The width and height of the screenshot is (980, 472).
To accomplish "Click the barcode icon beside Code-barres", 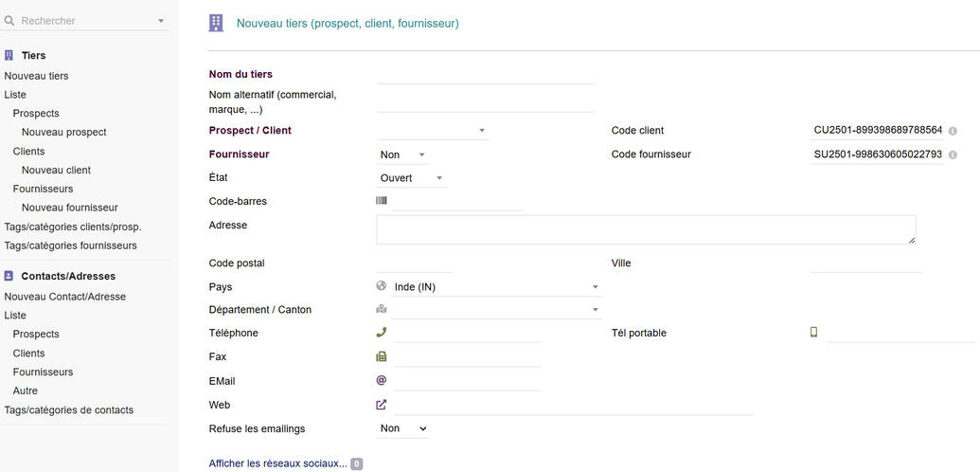I will pyautogui.click(x=382, y=201).
